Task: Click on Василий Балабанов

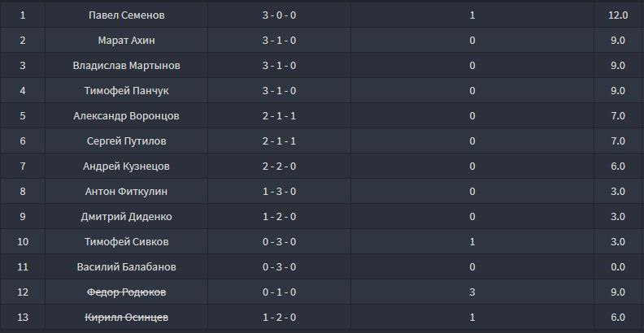Action: click(x=126, y=267)
